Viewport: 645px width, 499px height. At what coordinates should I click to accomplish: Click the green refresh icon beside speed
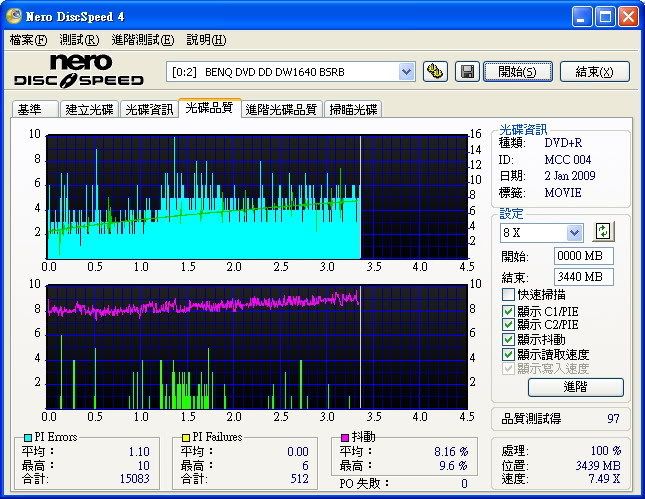tap(603, 232)
